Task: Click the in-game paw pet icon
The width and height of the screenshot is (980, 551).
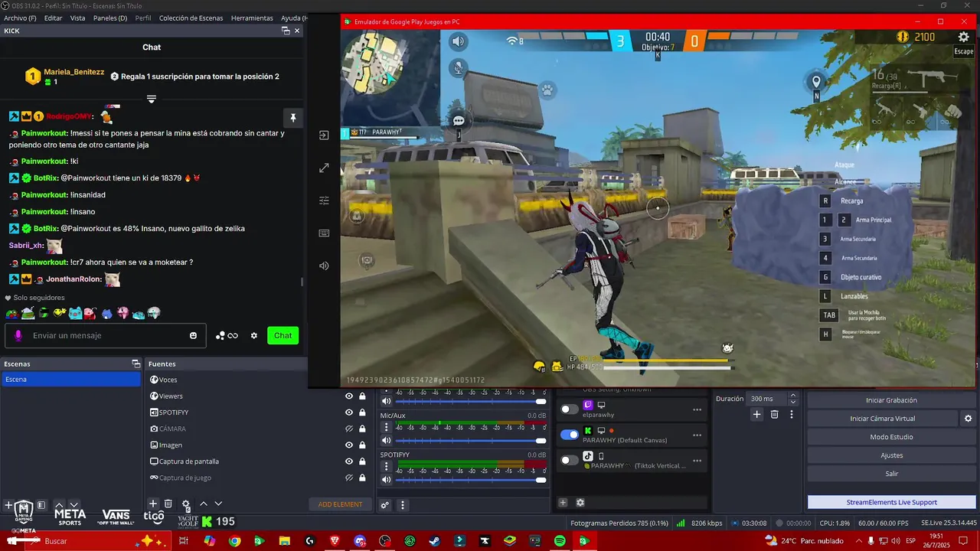Action: (547, 90)
